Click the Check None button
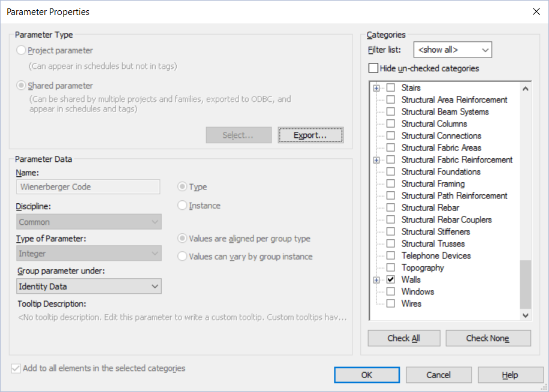The width and height of the screenshot is (549, 392). pyautogui.click(x=488, y=338)
